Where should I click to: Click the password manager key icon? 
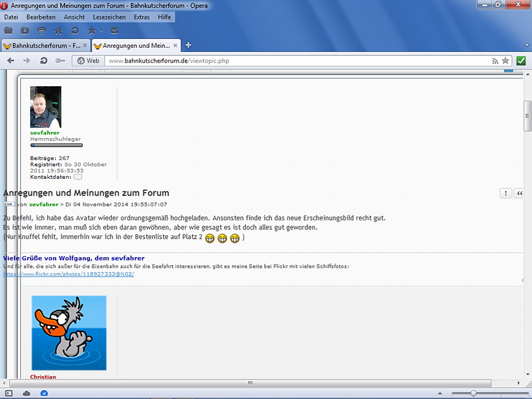tap(60, 60)
